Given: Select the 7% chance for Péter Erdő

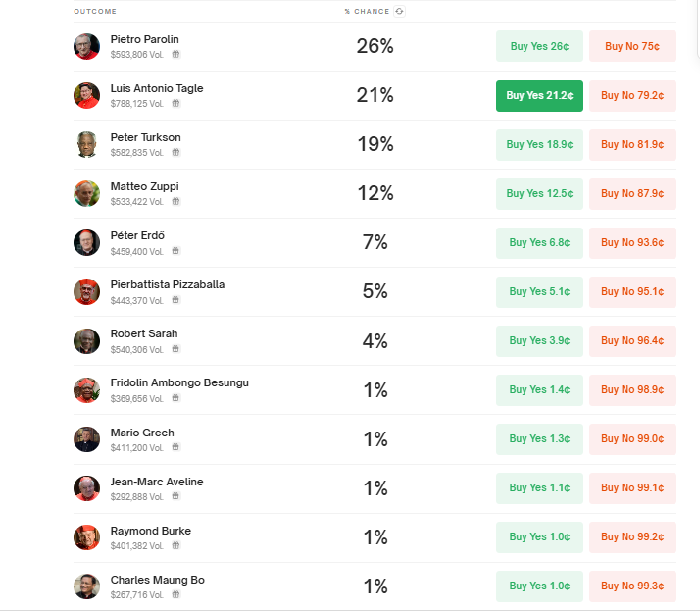Looking at the screenshot, I should coord(375,242).
